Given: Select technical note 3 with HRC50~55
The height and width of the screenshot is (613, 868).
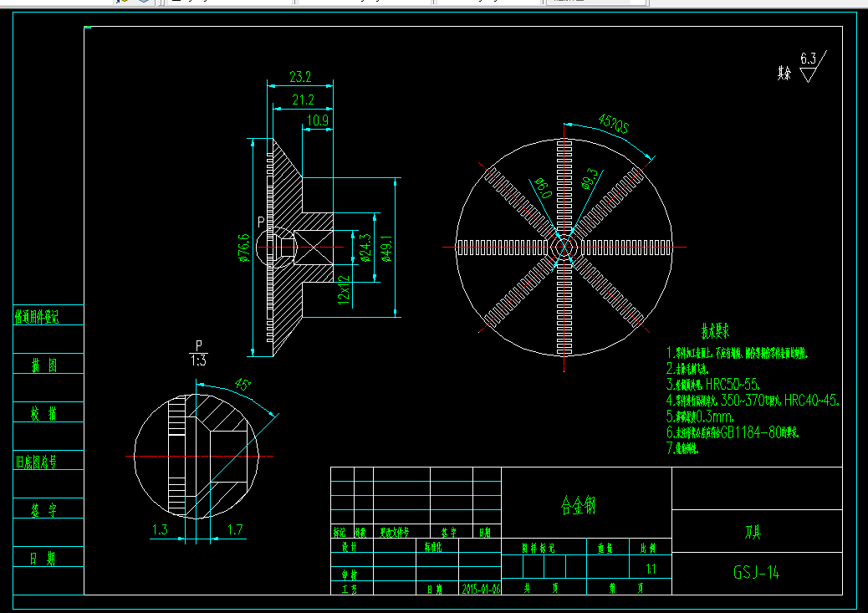Looking at the screenshot, I should (x=713, y=384).
